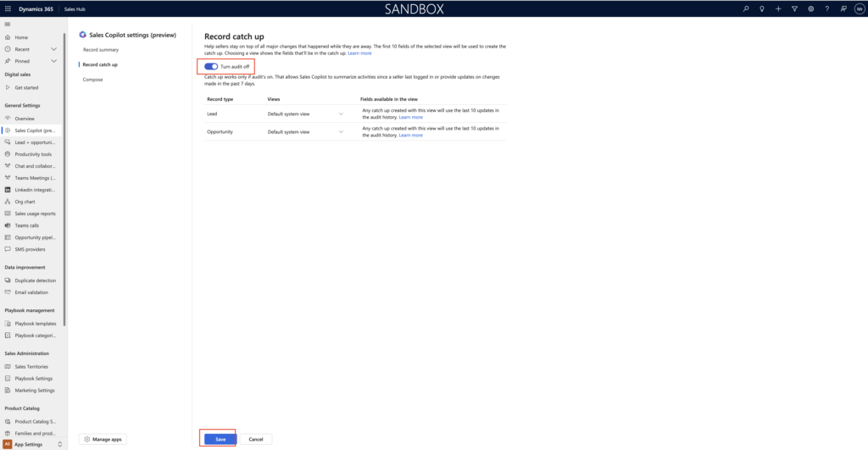
Task: Open Learn more link in Opportunity row
Action: click(411, 135)
